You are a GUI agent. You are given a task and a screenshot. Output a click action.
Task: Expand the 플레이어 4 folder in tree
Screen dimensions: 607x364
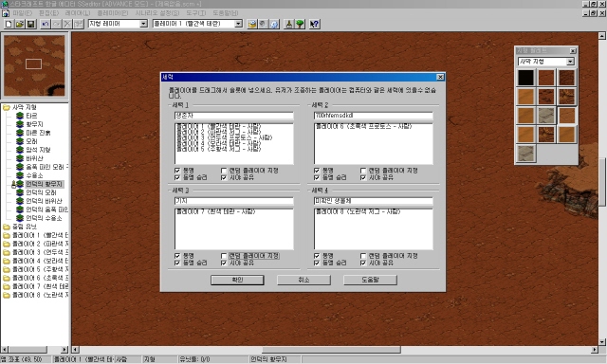[x=7, y=261]
